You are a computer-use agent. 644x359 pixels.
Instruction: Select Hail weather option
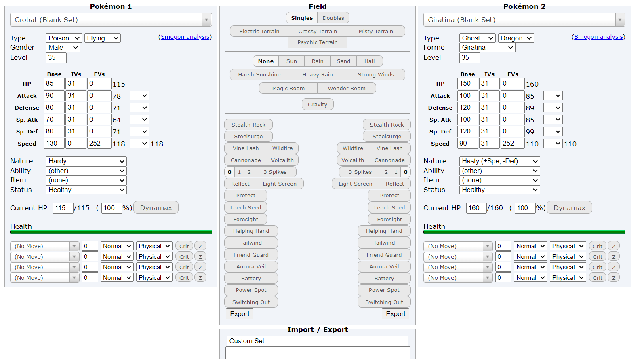click(370, 61)
